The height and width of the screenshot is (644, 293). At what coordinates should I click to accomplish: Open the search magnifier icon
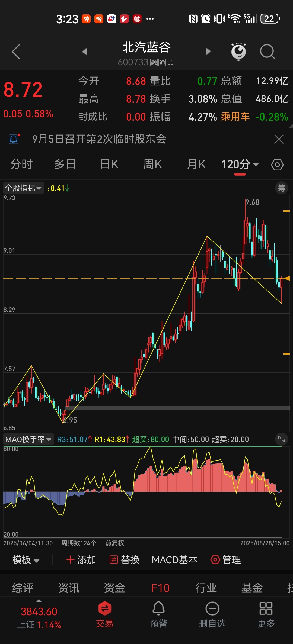click(267, 51)
